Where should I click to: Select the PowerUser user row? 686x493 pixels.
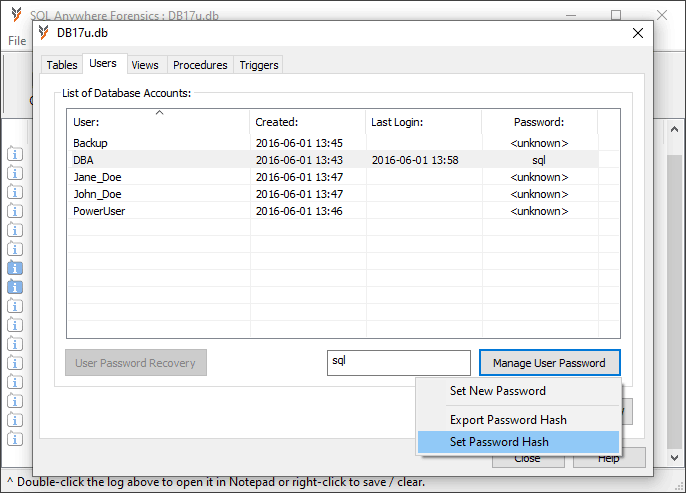[x=333, y=211]
